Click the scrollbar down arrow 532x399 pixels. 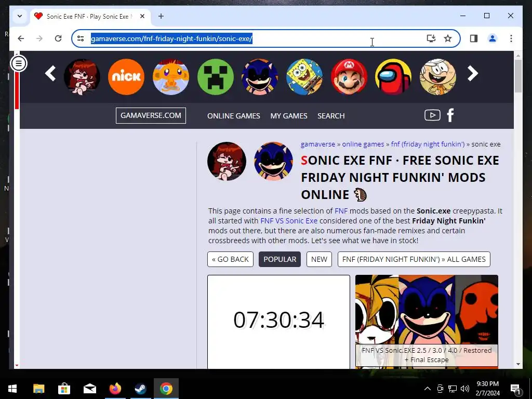coord(518,364)
